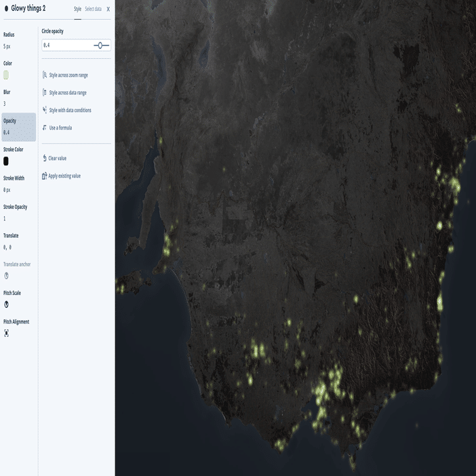Select the Radius property
This screenshot has width=476, height=476.
pyautogui.click(x=18, y=41)
